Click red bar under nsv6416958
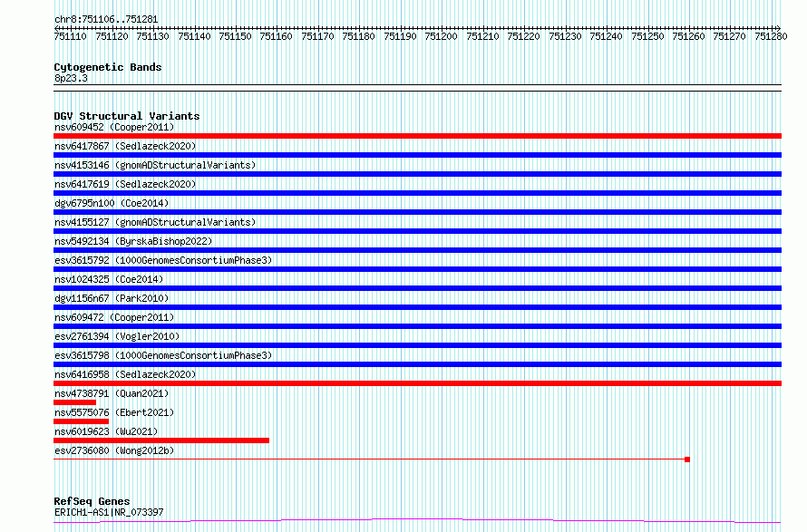Image resolution: width=807 pixels, height=532 pixels. pyautogui.click(x=417, y=383)
